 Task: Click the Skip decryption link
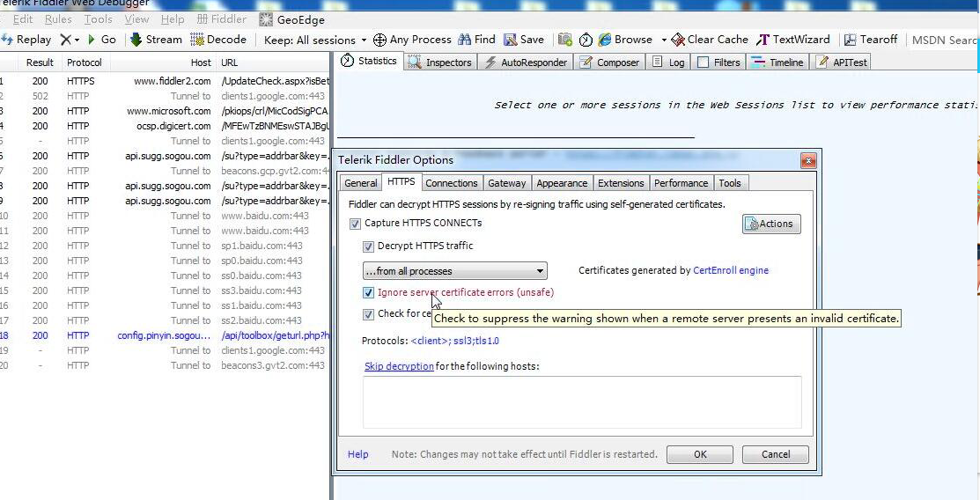coord(399,366)
